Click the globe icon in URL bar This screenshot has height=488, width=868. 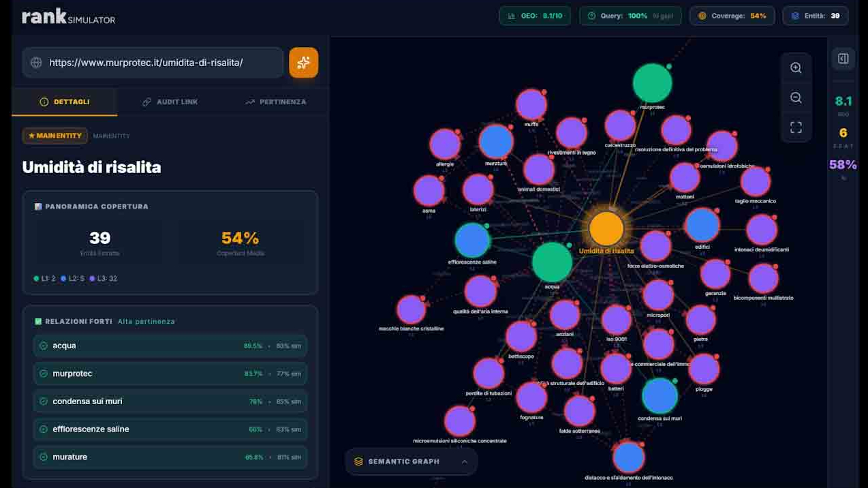coord(36,63)
